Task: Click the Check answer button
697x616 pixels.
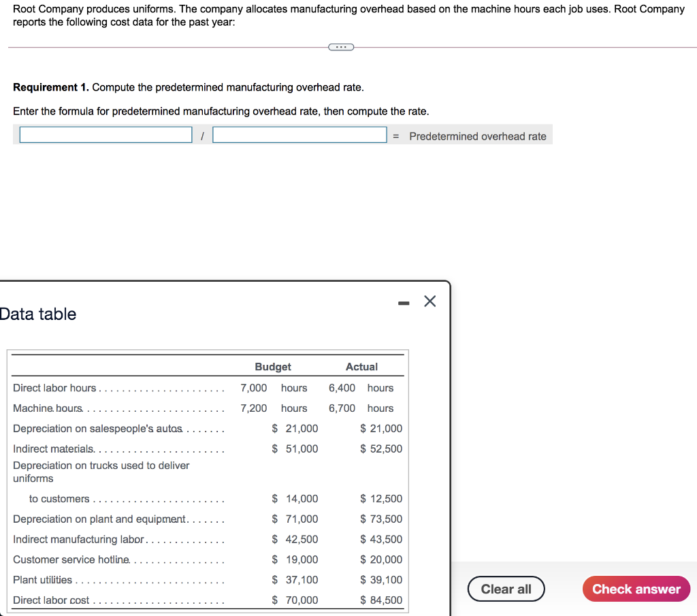Action: coord(636,589)
